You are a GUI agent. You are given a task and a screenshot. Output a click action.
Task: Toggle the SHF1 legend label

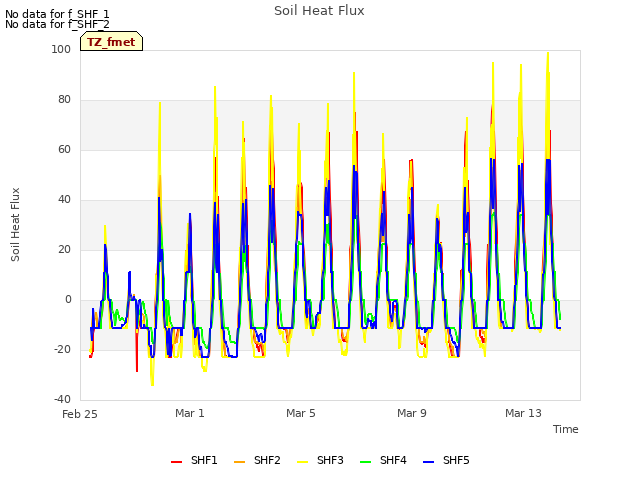tap(204, 460)
